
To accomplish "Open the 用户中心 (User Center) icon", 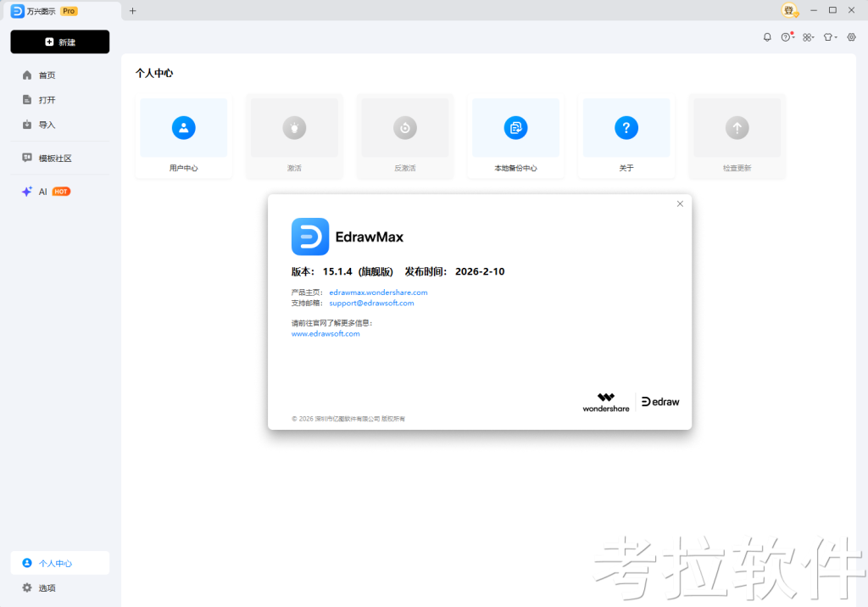I will pos(183,128).
